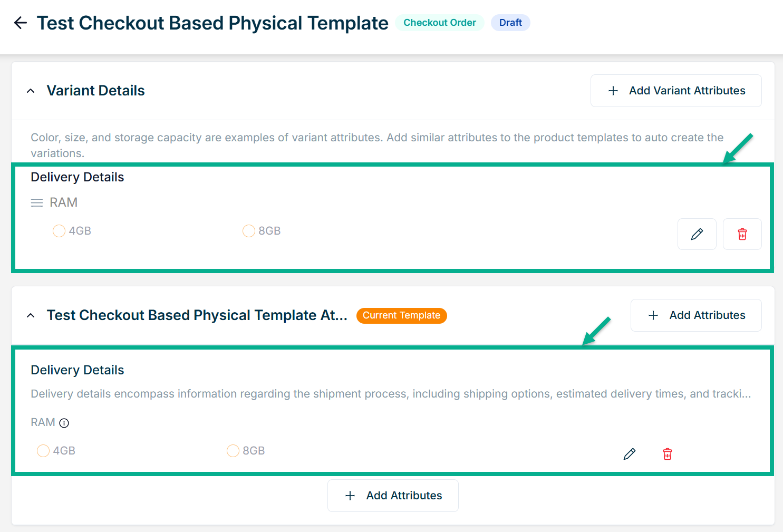This screenshot has width=783, height=532.
Task: Click the orange Current Template badge
Action: pos(401,315)
